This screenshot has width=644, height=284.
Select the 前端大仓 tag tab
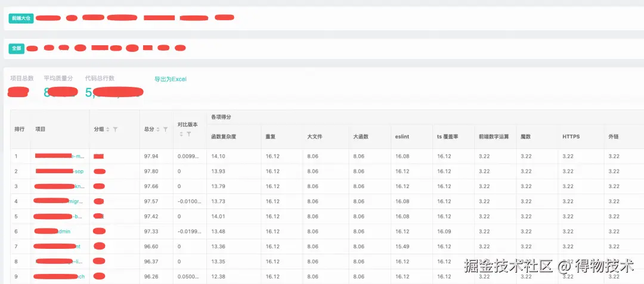pyautogui.click(x=21, y=18)
